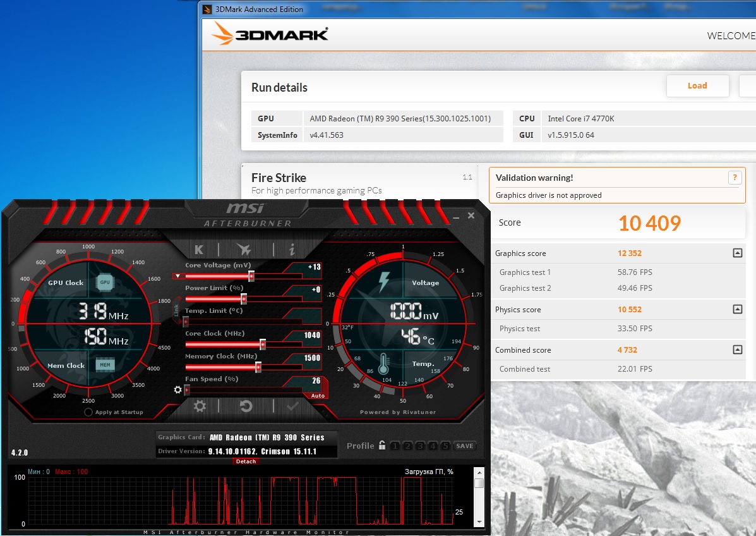The image size is (756, 536).
Task: Click the Memory Clock slider handle
Action: 258,367
